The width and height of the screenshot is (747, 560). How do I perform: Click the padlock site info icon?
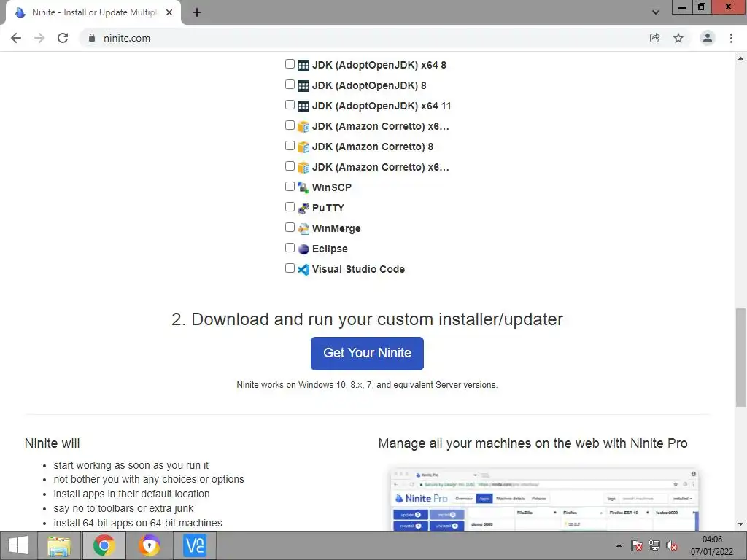(x=92, y=38)
